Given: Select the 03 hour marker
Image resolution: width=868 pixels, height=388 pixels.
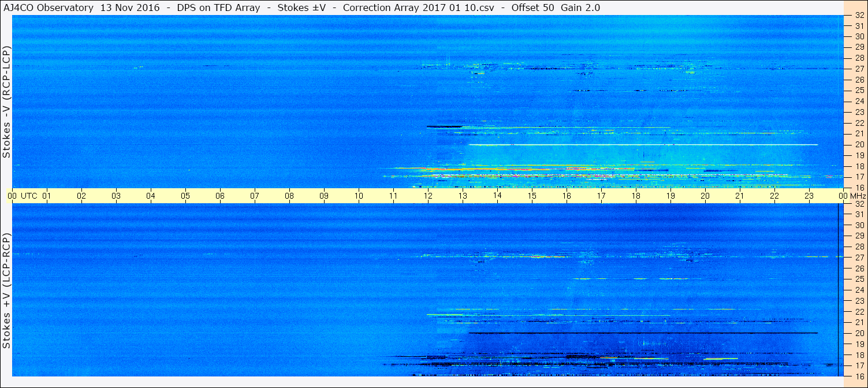Looking at the screenshot, I should tap(116, 196).
